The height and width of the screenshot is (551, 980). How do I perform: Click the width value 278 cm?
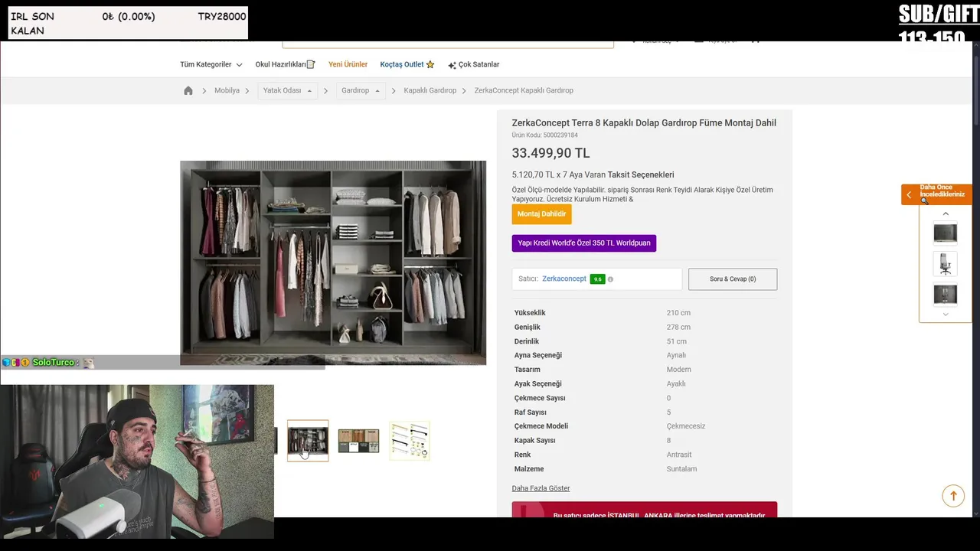tap(678, 328)
